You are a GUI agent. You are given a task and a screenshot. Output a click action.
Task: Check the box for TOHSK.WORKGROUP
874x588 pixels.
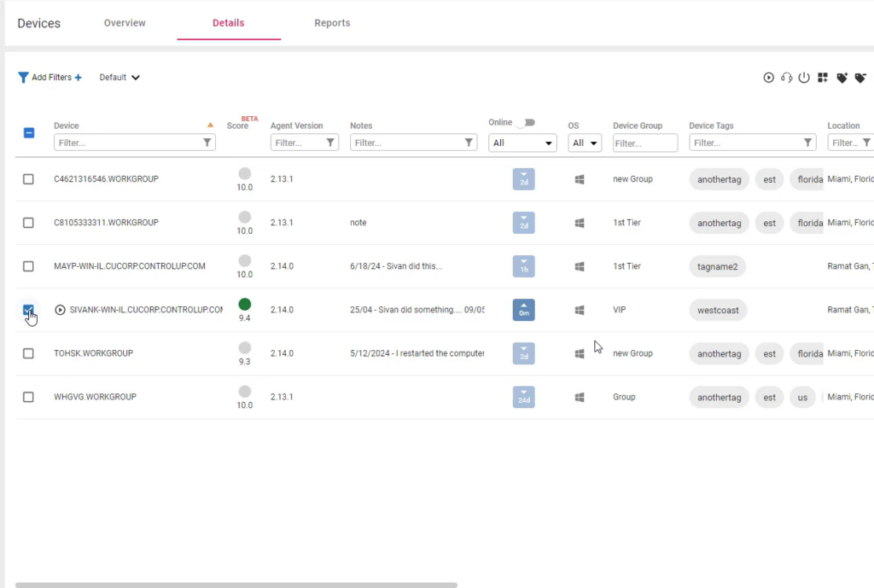pos(28,353)
